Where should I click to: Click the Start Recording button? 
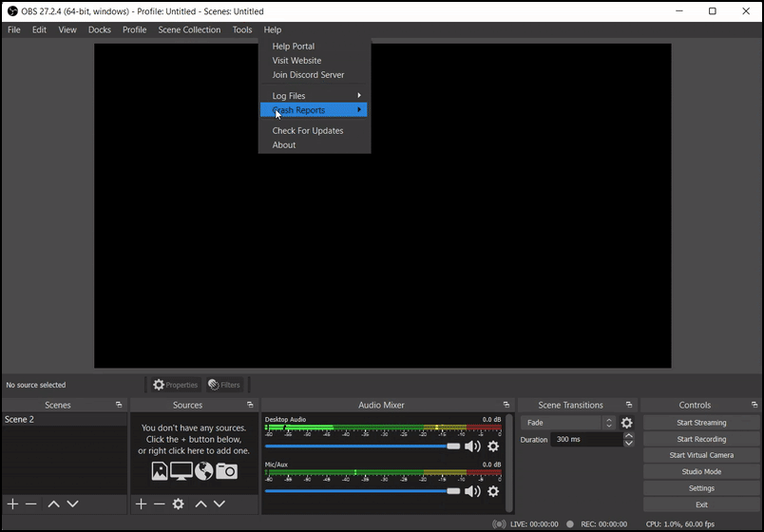tap(701, 439)
